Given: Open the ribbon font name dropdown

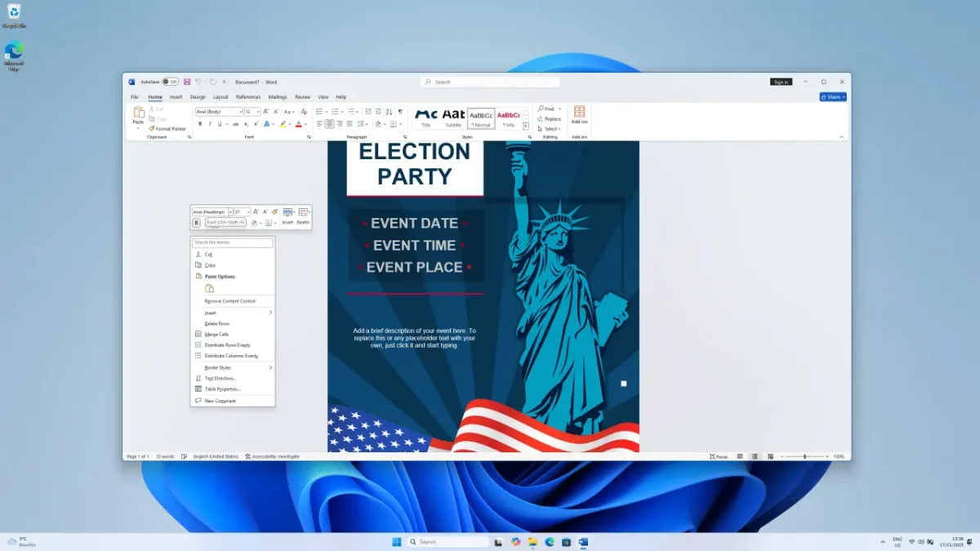Looking at the screenshot, I should [x=240, y=111].
